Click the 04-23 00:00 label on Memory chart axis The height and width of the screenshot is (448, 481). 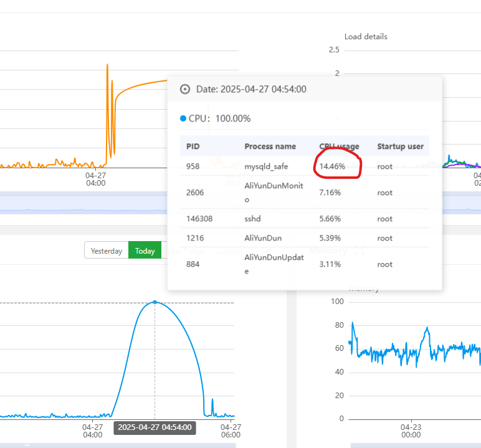tap(411, 431)
